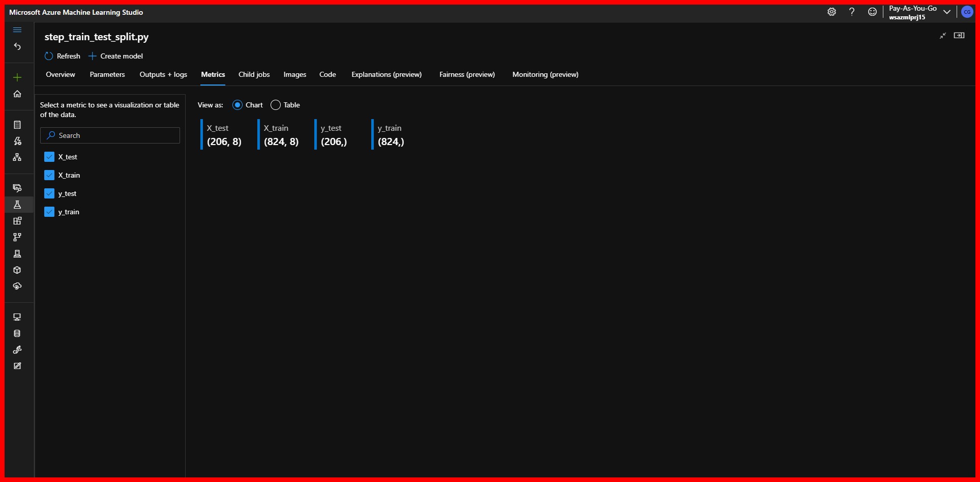This screenshot has width=980, height=482.
Task: Select the Metrics tab
Action: 213,74
